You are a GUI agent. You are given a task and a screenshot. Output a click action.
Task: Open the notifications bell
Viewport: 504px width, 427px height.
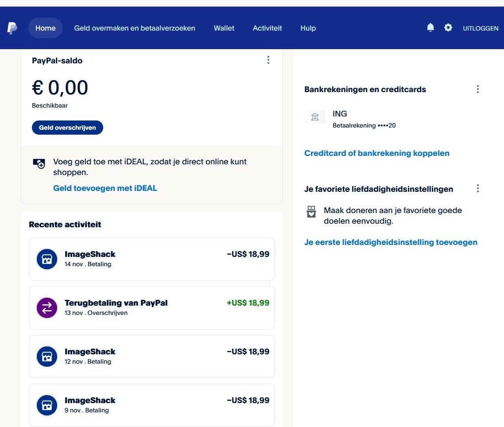(x=430, y=28)
